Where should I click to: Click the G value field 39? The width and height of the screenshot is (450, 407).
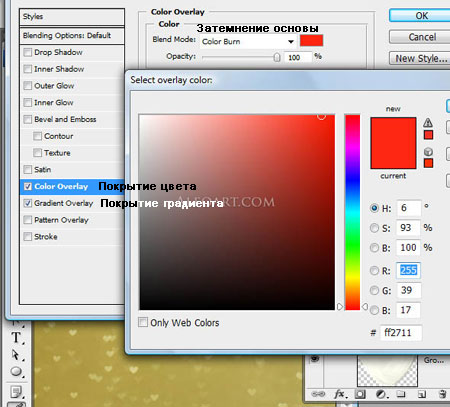click(x=408, y=290)
